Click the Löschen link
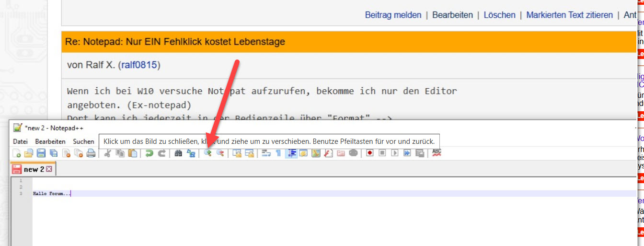Image resolution: width=644 pixels, height=246 pixels. [x=499, y=15]
